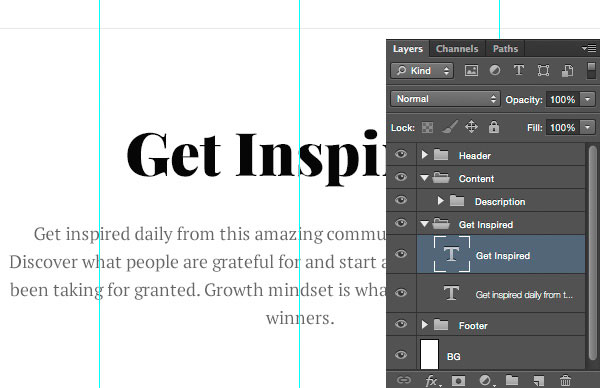This screenshot has height=388, width=600.
Task: Hide the Footer group
Action: pos(401,324)
